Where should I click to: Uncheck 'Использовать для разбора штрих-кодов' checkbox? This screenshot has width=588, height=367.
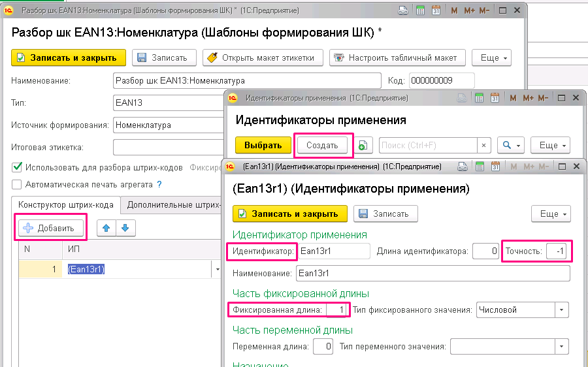pos(17,167)
